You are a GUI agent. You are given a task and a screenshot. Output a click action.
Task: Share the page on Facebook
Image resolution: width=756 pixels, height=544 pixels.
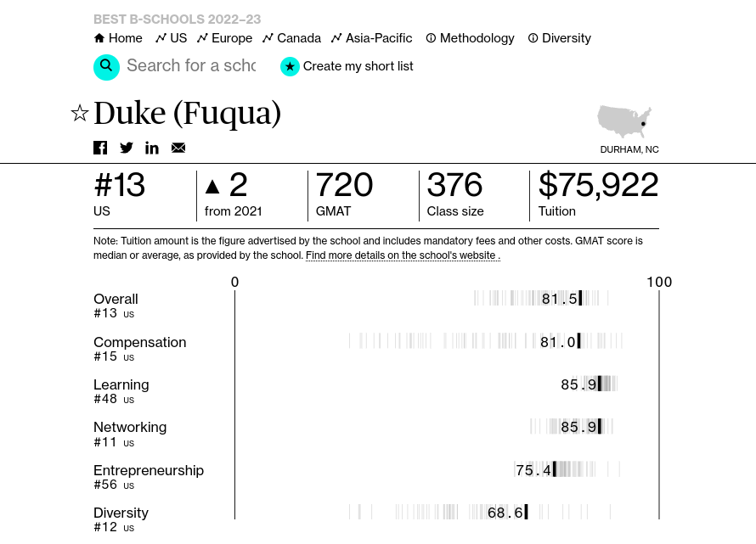100,148
